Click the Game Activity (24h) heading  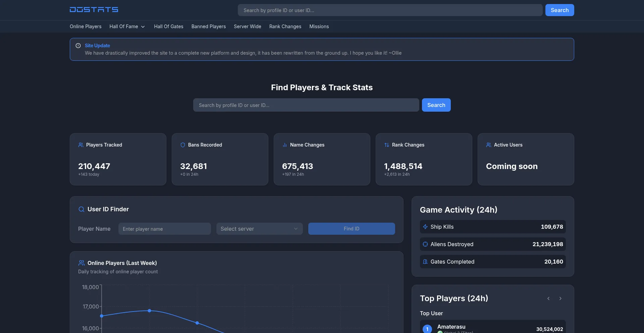[459, 210]
